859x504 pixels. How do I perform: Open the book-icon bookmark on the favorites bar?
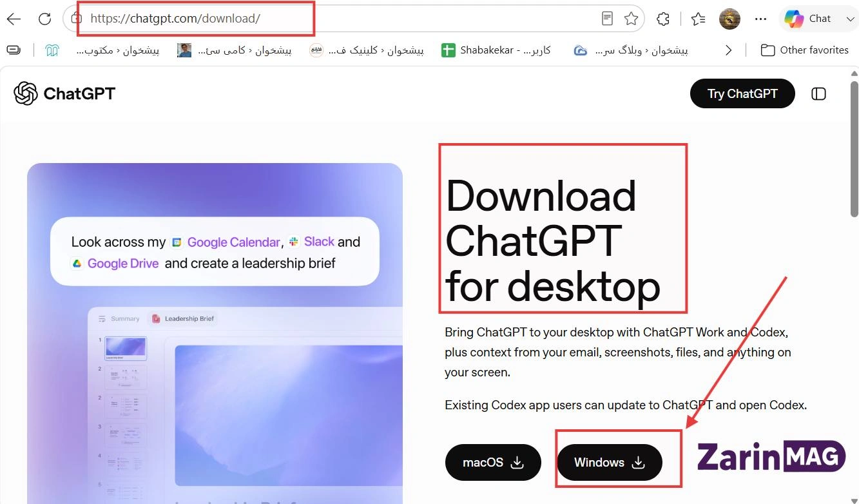pos(52,50)
